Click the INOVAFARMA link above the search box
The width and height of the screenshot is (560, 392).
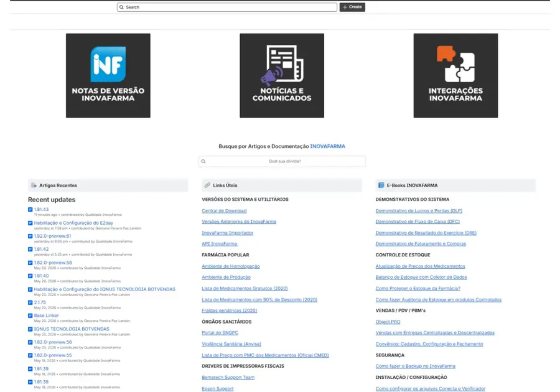point(327,146)
